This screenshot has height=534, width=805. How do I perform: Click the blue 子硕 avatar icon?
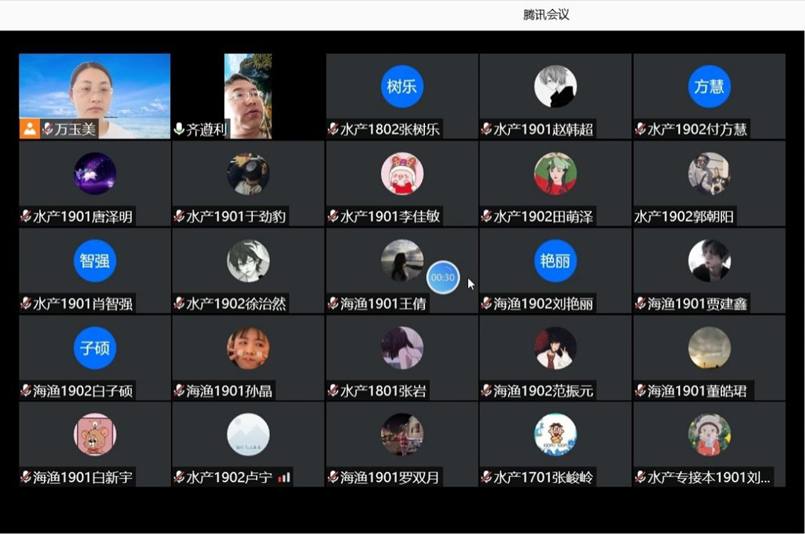pyautogui.click(x=94, y=348)
